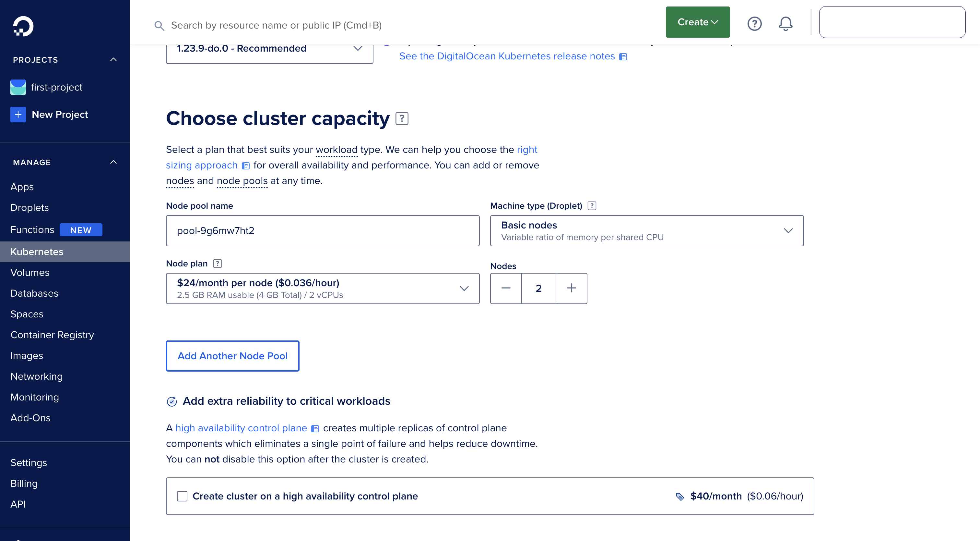Image resolution: width=980 pixels, height=541 pixels.
Task: Go to Container Registry in sidebar
Action: click(x=52, y=335)
